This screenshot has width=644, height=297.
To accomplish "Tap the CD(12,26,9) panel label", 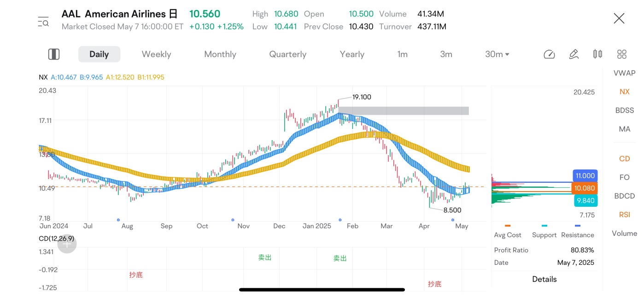I will (x=57, y=239).
